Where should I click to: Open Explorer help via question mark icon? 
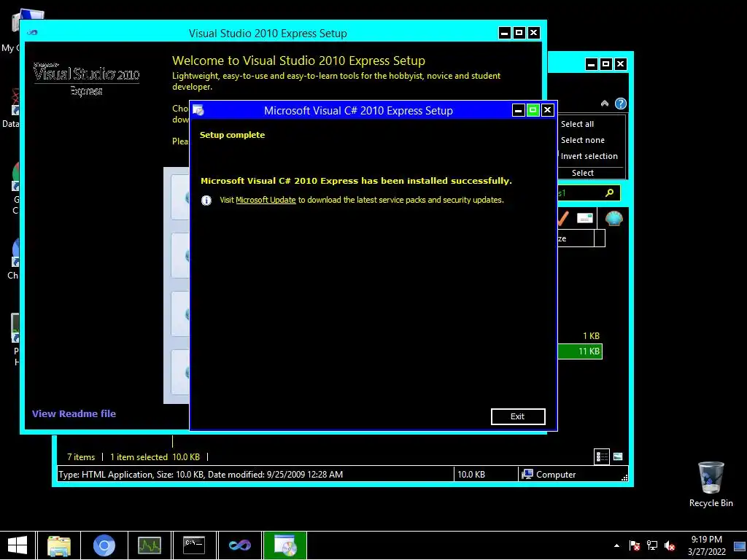click(x=620, y=104)
